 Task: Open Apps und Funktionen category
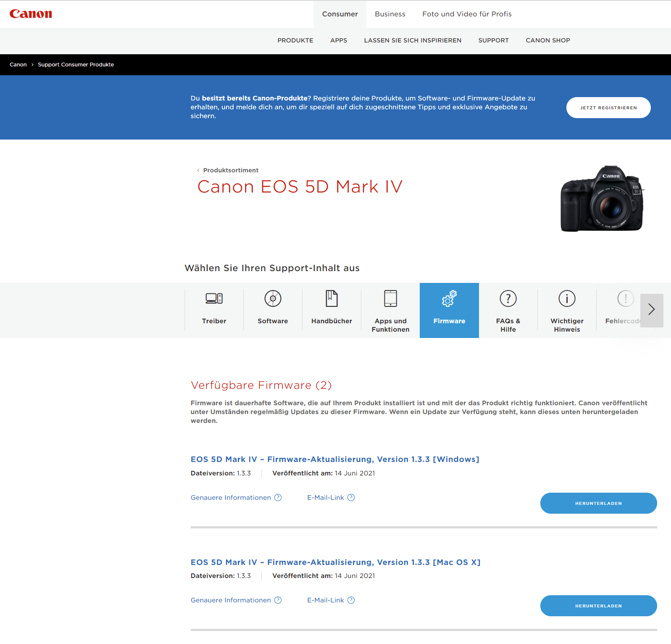390,310
